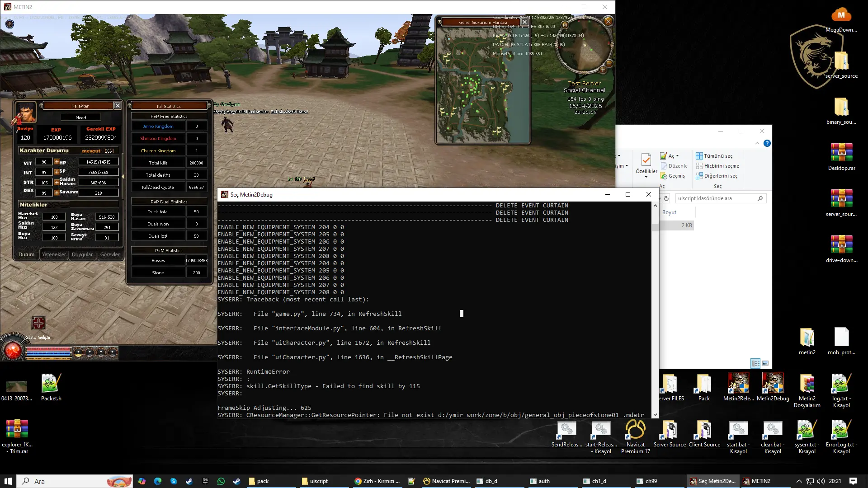Open the volume control in system tray
The height and width of the screenshot is (488, 868).
pyautogui.click(x=821, y=481)
